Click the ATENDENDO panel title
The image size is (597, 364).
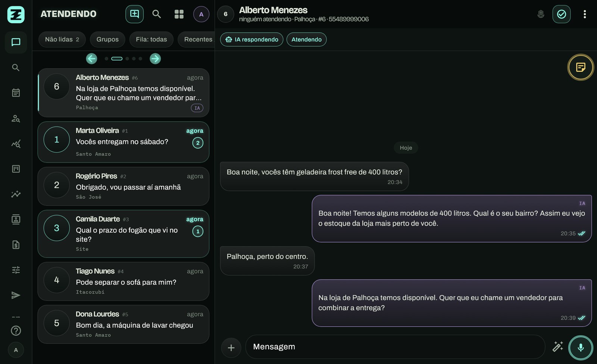pos(69,14)
